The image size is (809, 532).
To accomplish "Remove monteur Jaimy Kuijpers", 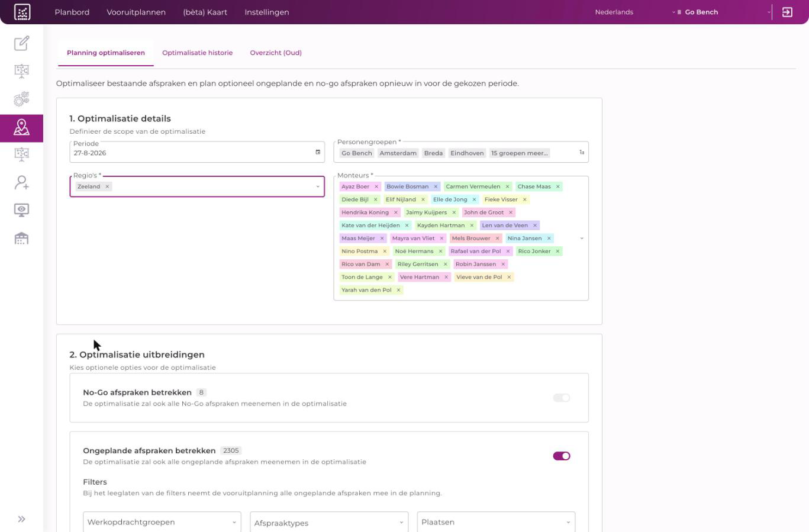I will [x=454, y=212].
